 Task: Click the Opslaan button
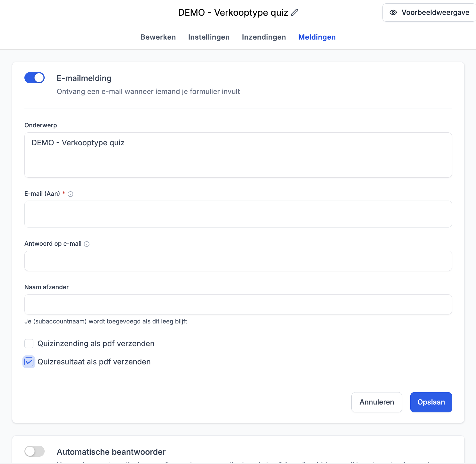coord(431,402)
